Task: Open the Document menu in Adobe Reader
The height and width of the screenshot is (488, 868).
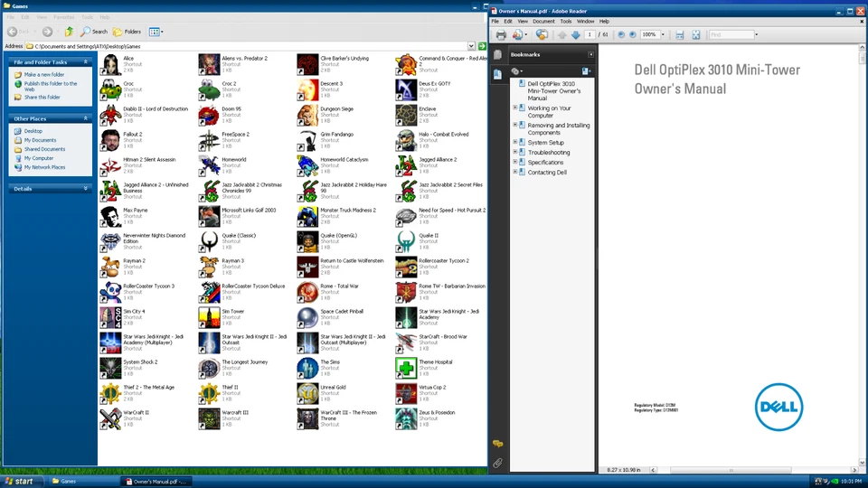Action: tap(543, 22)
